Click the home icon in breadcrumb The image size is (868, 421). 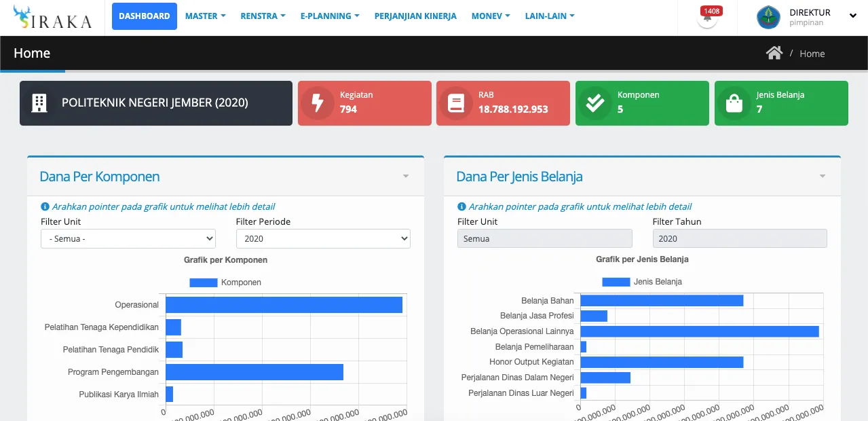[774, 53]
